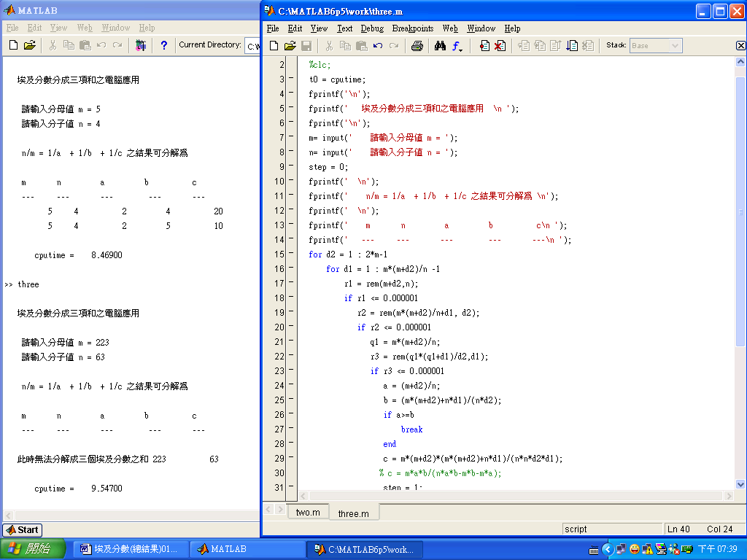Show the function list (f) icon
Image resolution: width=747 pixels, height=560 pixels.
(457, 46)
